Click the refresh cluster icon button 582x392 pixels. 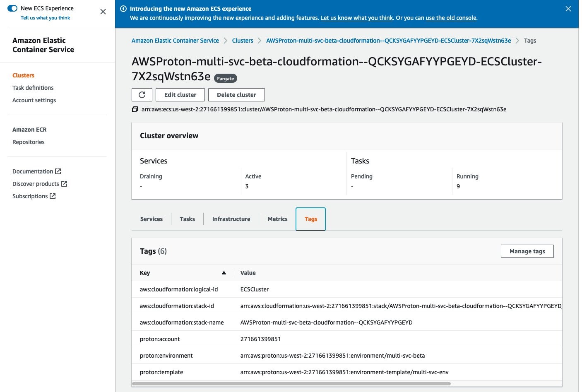pyautogui.click(x=142, y=95)
